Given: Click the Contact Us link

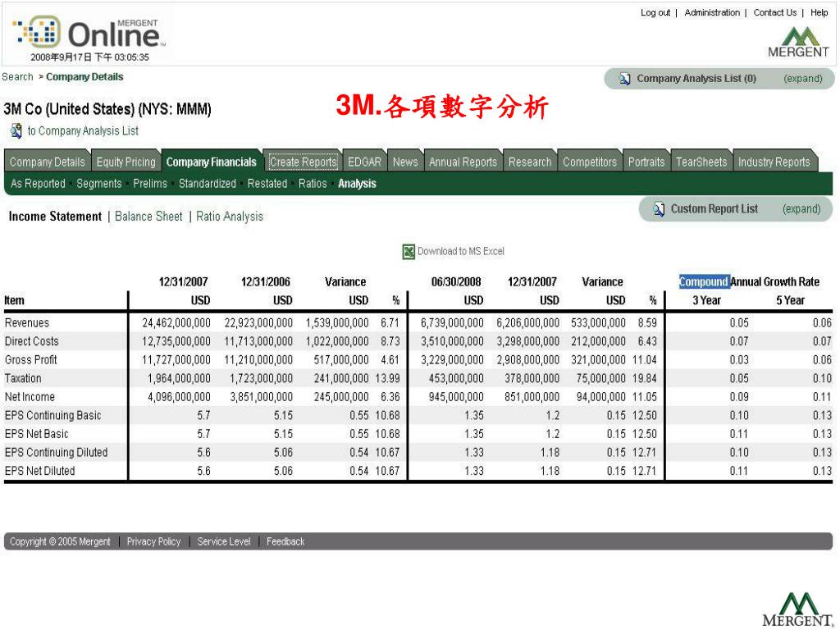Looking at the screenshot, I should pyautogui.click(x=774, y=12).
